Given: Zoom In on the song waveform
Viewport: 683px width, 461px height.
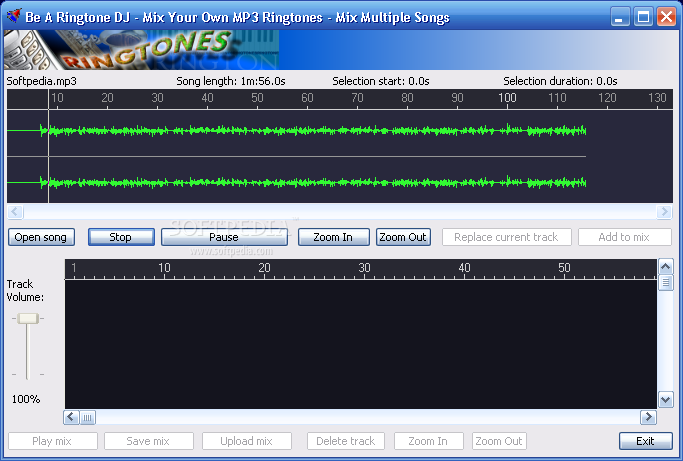Looking at the screenshot, I should 334,237.
